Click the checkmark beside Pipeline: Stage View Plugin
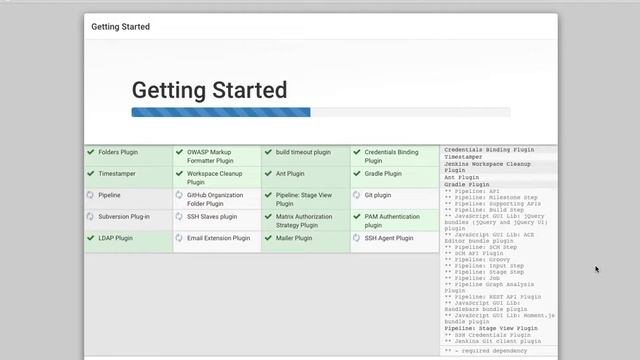Image resolution: width=640 pixels, height=360 pixels. coord(268,195)
